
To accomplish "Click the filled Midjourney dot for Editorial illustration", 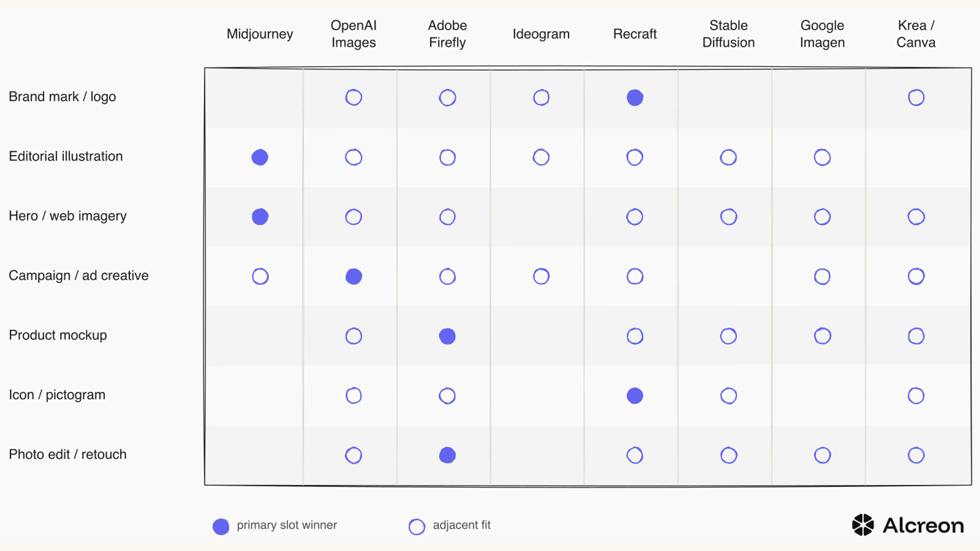I will (x=260, y=157).
